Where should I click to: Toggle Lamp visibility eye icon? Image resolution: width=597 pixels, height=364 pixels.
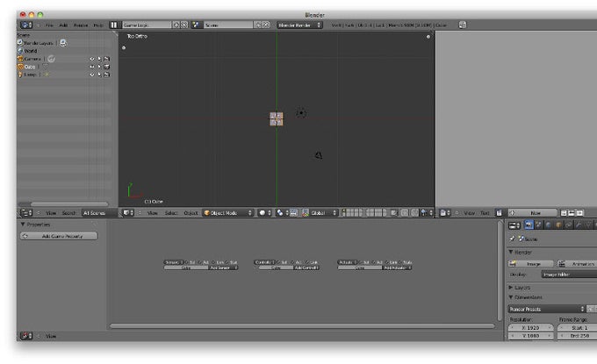tap(92, 75)
